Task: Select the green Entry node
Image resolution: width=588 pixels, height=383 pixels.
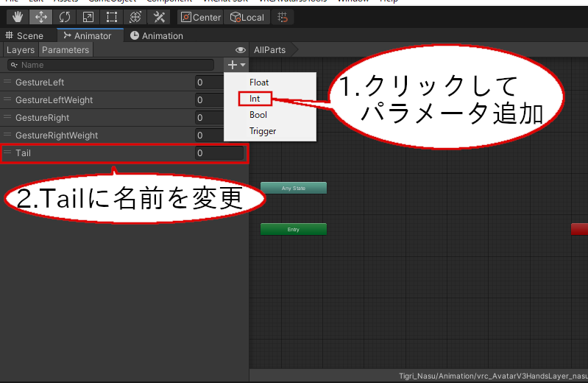Action: [x=294, y=229]
